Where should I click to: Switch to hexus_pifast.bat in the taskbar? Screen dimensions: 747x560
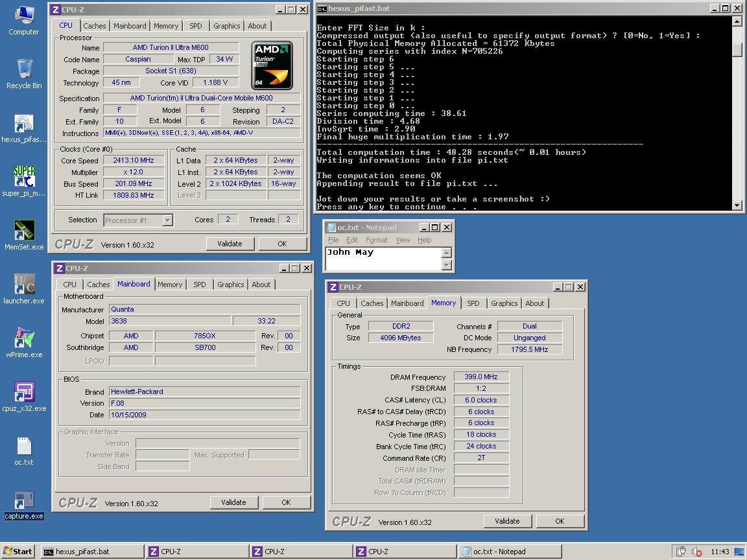[92, 552]
